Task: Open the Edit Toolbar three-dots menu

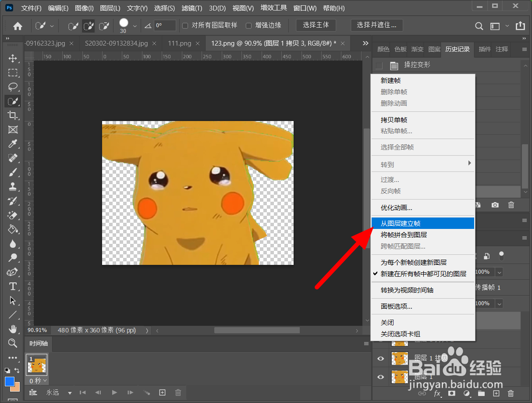Action: click(13, 357)
